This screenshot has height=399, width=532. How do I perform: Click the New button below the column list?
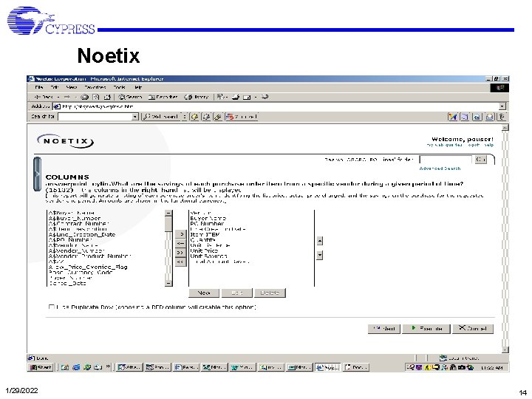pos(204,293)
